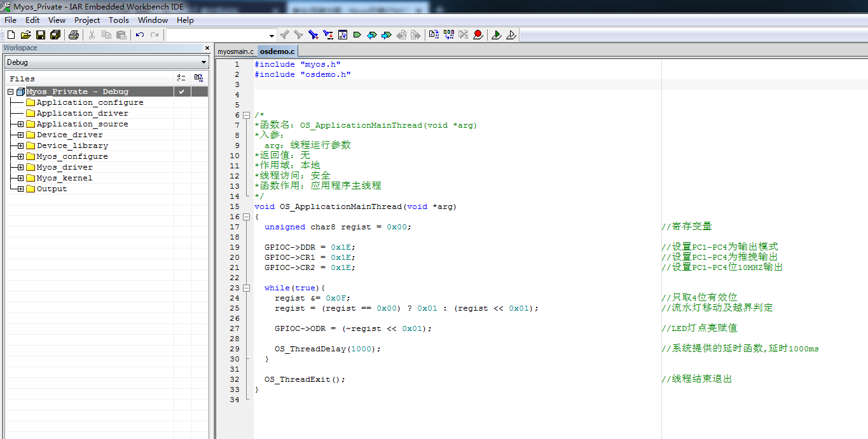Open the Window menu
868x439 pixels.
pyautogui.click(x=153, y=20)
